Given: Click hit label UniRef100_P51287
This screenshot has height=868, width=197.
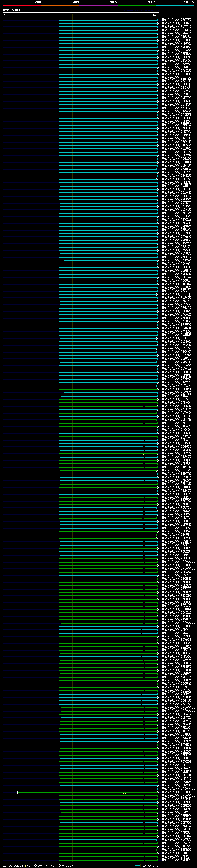Looking at the screenshot, I should coord(177,345).
